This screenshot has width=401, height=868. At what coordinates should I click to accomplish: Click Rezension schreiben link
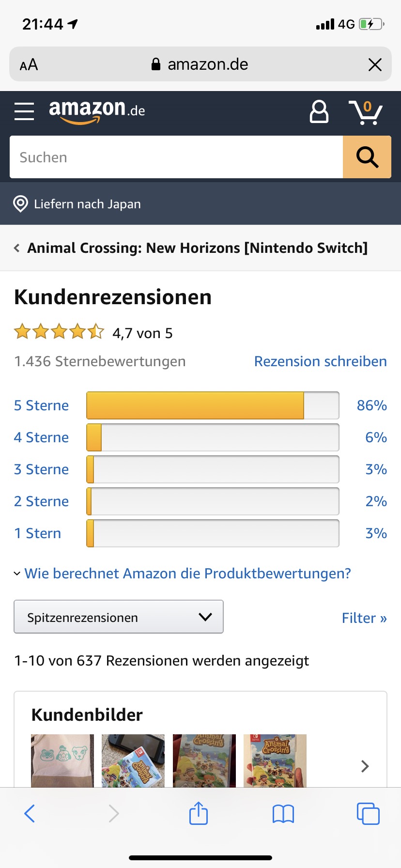(x=321, y=361)
